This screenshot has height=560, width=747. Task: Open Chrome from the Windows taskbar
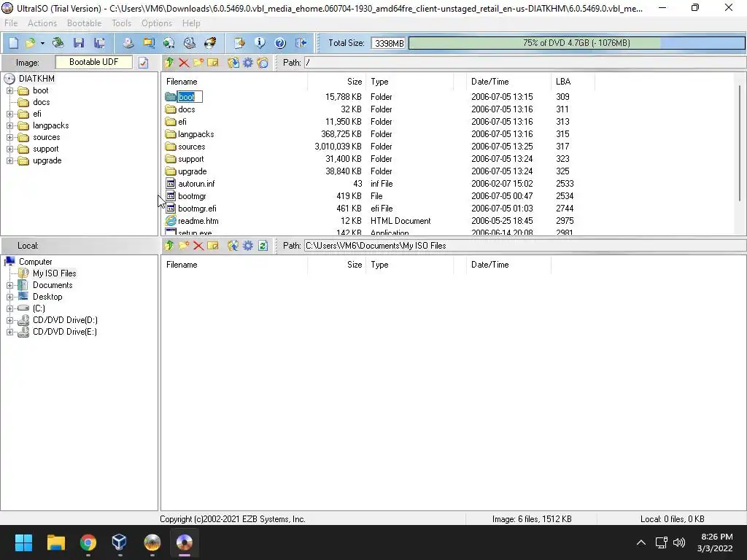coord(88,542)
